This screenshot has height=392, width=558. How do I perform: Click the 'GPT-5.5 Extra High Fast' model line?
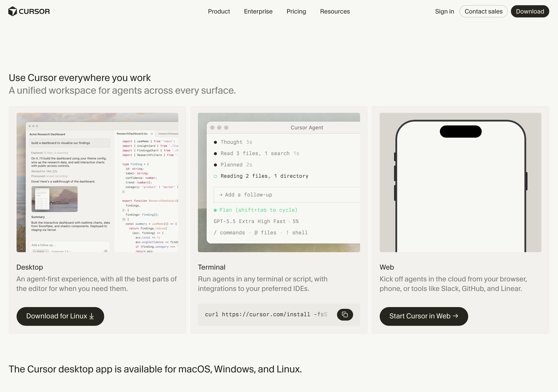tap(256, 221)
